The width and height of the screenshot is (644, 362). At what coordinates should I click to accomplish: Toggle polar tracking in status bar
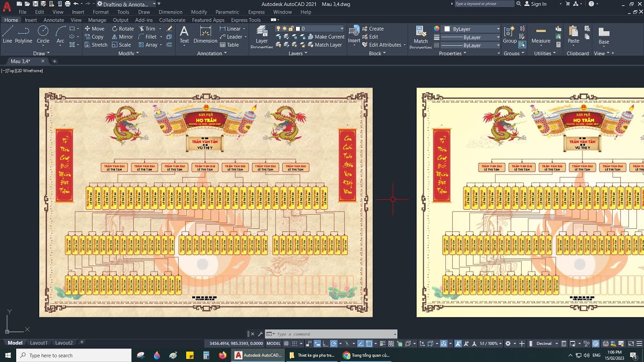point(333,343)
